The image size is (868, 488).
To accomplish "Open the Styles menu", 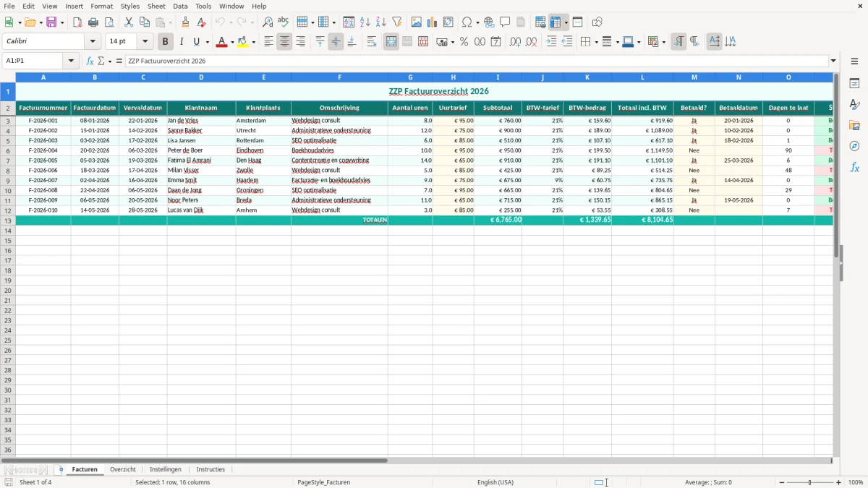I will pos(130,6).
